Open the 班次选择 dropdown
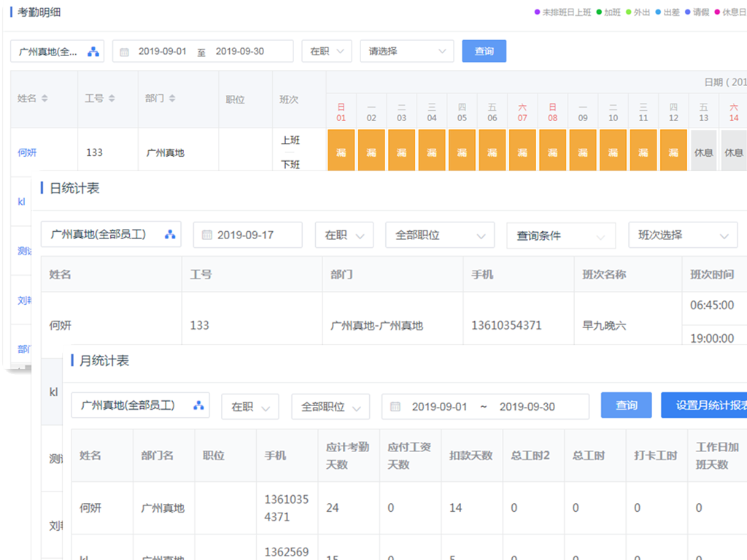The image size is (747, 560). 683,235
